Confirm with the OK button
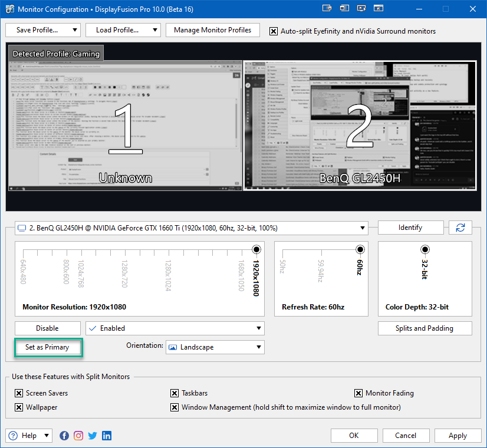This screenshot has height=448, width=487. [354, 436]
